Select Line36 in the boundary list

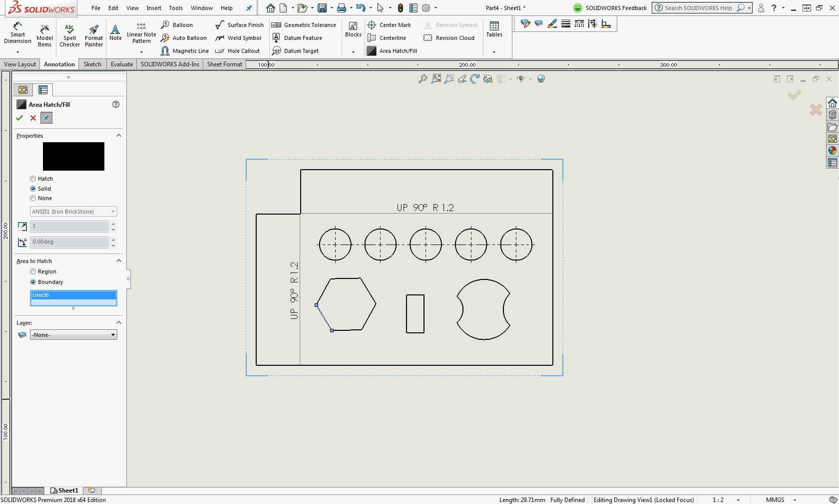73,295
